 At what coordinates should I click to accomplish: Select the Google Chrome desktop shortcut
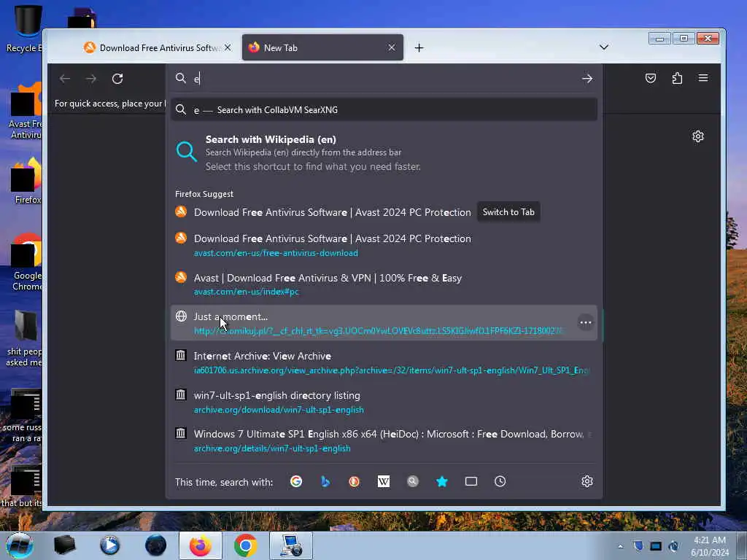click(x=26, y=262)
